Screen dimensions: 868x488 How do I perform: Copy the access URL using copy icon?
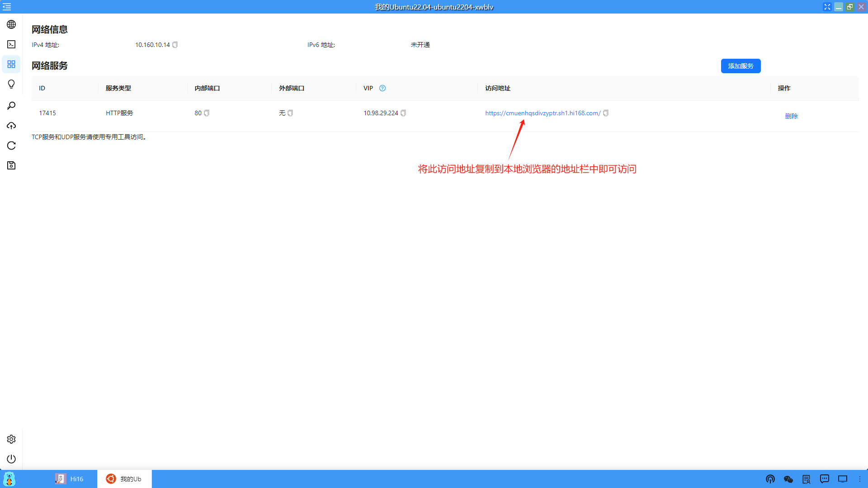pos(606,113)
